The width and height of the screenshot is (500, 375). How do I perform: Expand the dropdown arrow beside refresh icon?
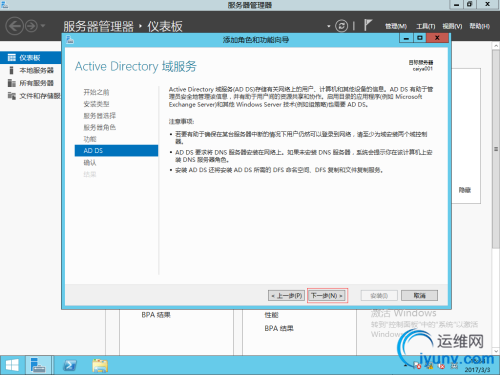(329, 26)
